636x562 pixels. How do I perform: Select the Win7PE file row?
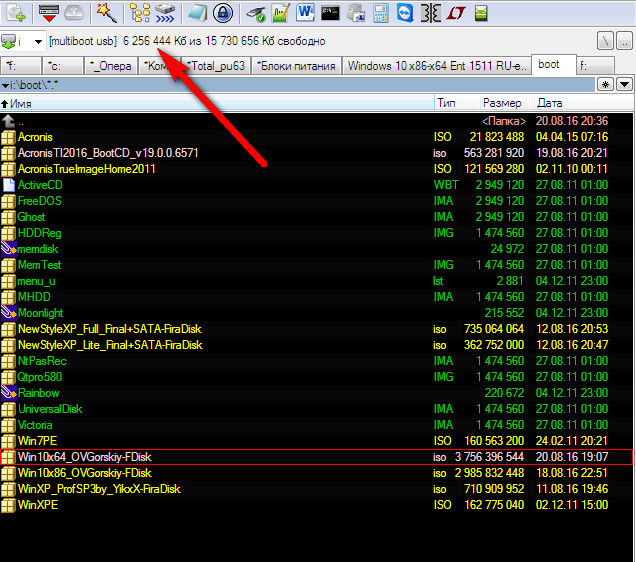click(316, 441)
